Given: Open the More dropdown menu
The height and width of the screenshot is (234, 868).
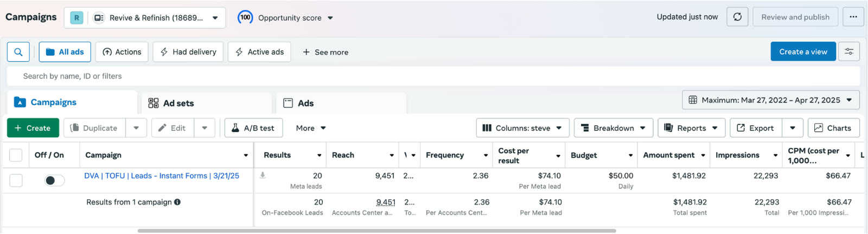Looking at the screenshot, I should coord(311,128).
